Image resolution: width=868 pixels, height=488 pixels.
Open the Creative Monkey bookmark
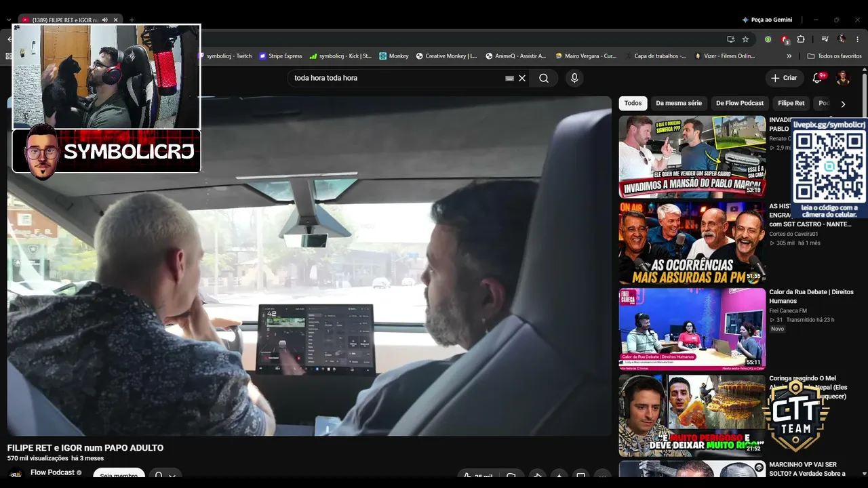pos(446,56)
